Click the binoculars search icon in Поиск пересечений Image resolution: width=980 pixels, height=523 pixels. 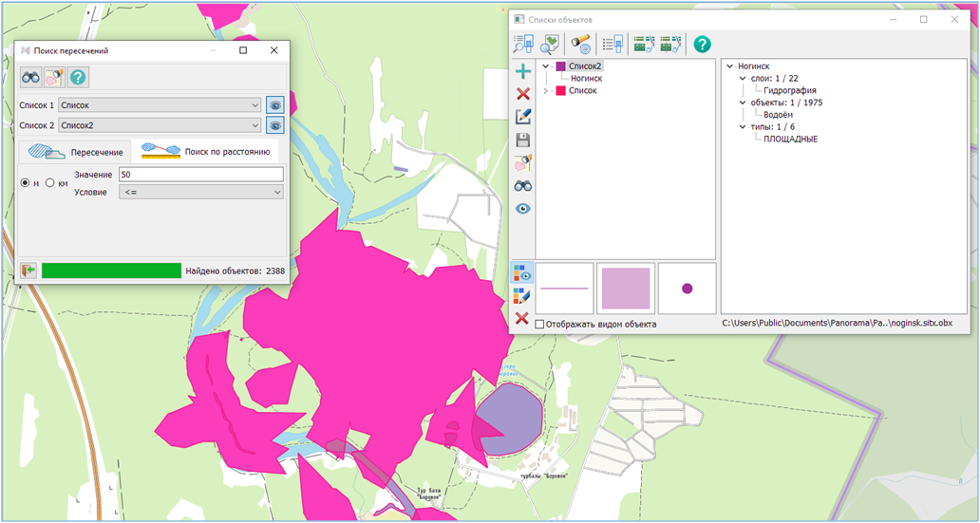point(31,78)
